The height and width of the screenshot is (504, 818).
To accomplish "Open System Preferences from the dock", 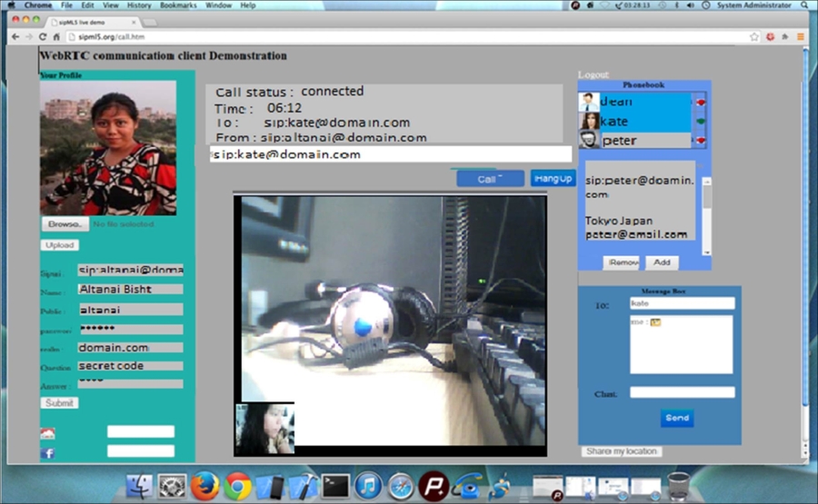I will point(172,486).
